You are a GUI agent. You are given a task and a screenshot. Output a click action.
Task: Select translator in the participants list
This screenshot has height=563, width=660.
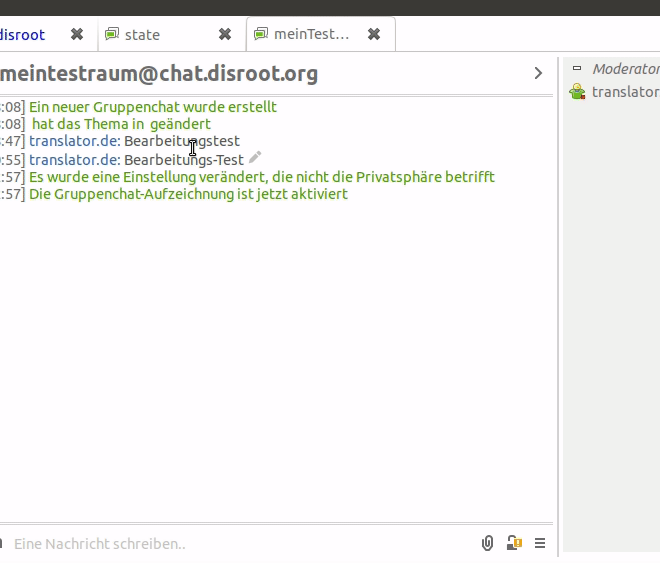[625, 92]
